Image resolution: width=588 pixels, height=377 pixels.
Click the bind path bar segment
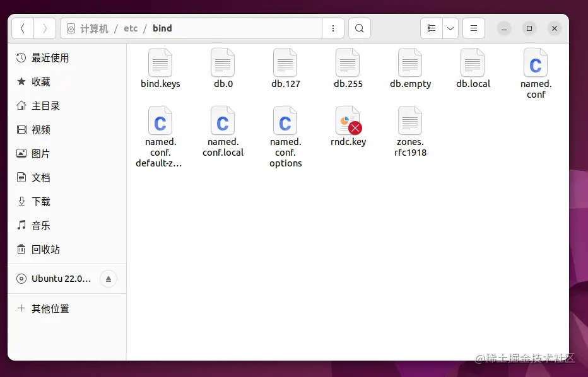click(162, 28)
